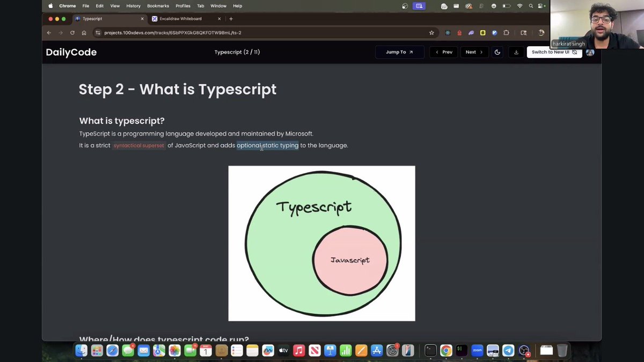The image size is (644, 362).
Task: Open the Apple menu
Action: (50, 6)
